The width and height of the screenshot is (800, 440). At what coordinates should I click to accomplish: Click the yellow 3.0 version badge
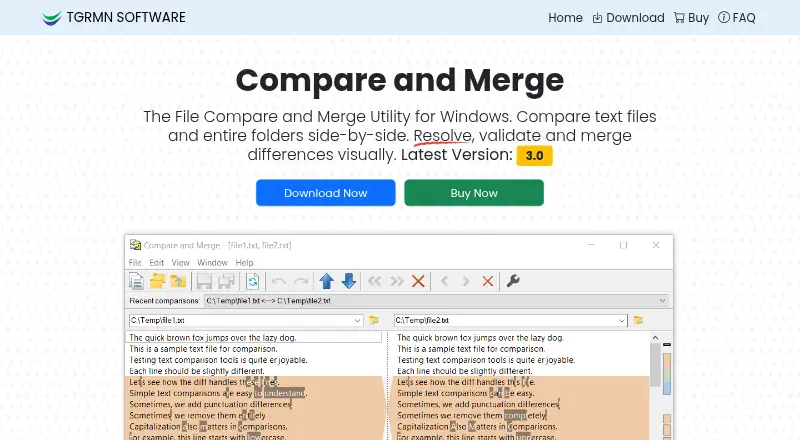click(x=534, y=156)
